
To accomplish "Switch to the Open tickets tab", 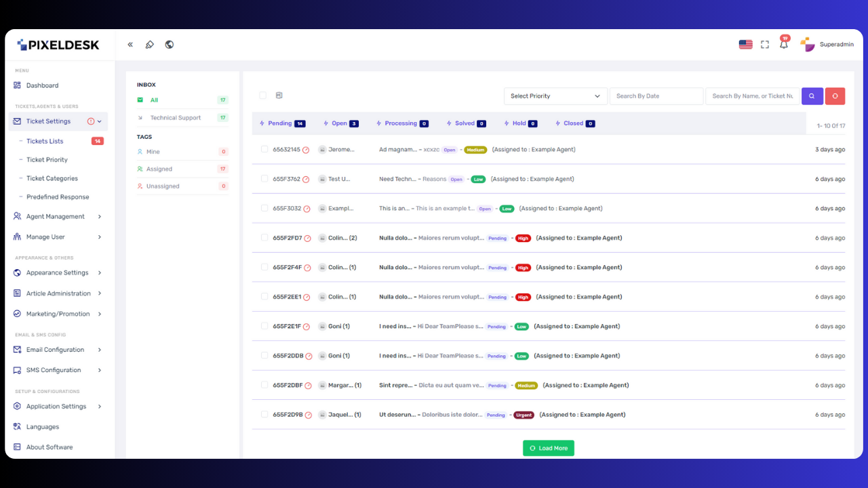I will click(x=339, y=123).
